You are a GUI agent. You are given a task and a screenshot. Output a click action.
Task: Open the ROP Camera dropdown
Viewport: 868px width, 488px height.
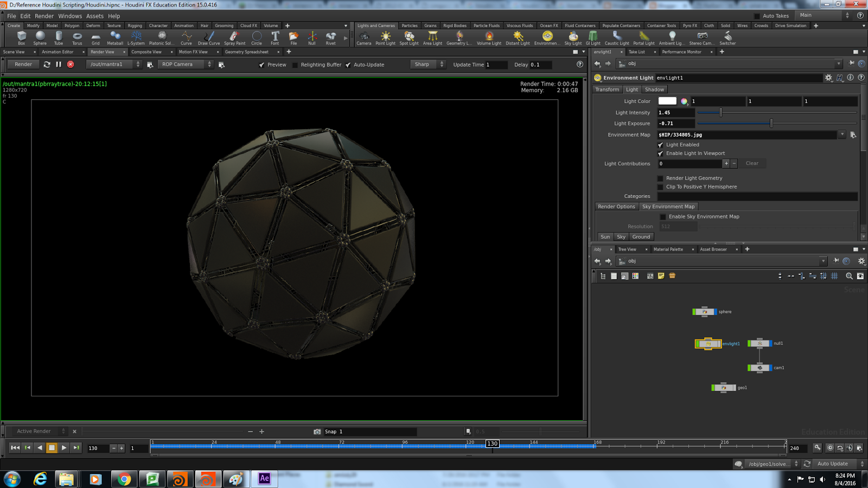tap(209, 64)
